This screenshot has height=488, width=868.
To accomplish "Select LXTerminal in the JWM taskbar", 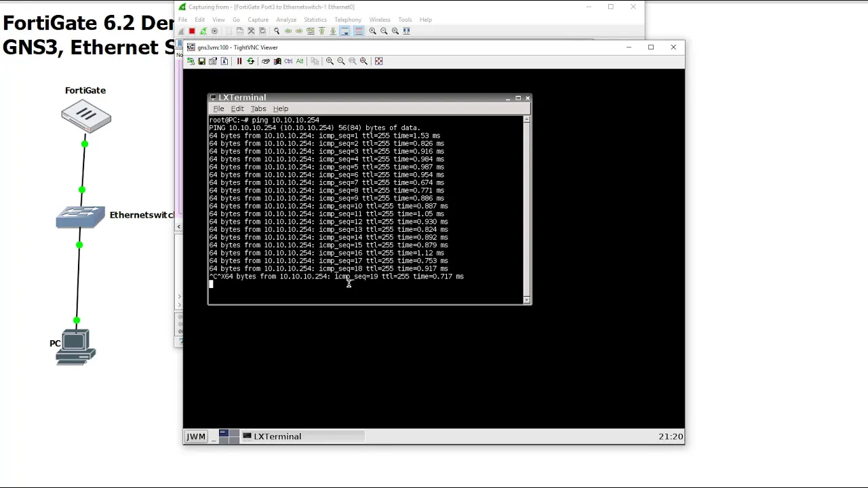I will 302,436.
